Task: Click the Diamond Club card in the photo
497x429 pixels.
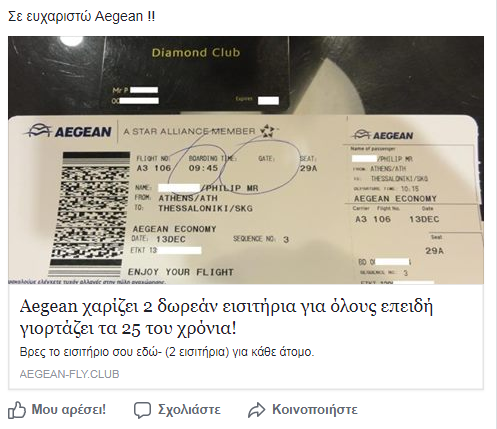Action: click(x=196, y=74)
